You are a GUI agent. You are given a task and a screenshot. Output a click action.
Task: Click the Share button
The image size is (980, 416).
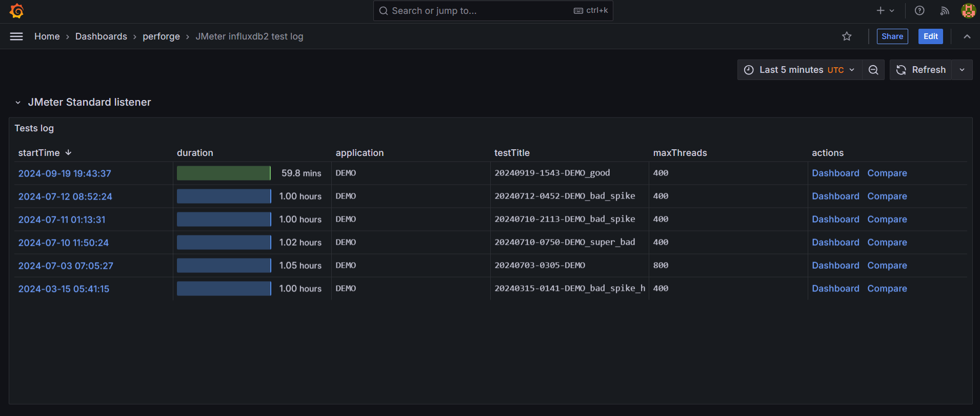click(x=892, y=36)
